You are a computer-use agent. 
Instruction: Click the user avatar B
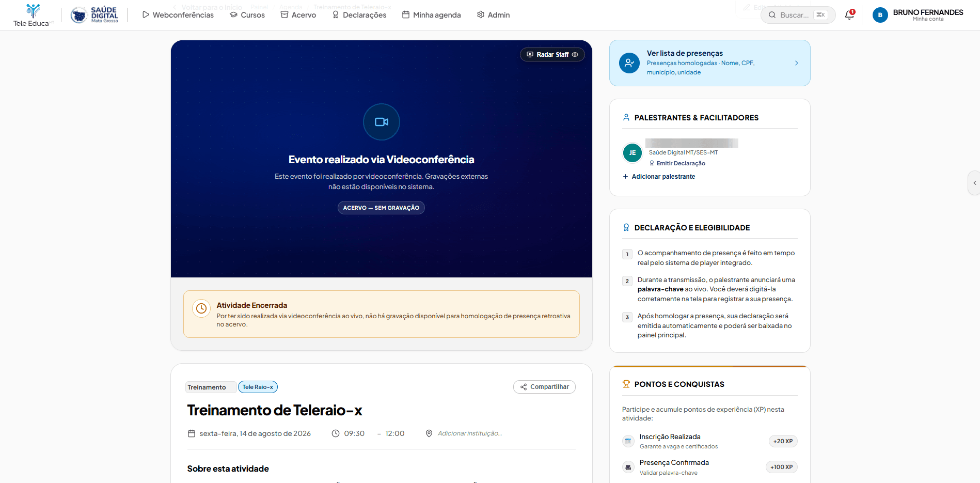click(x=880, y=15)
